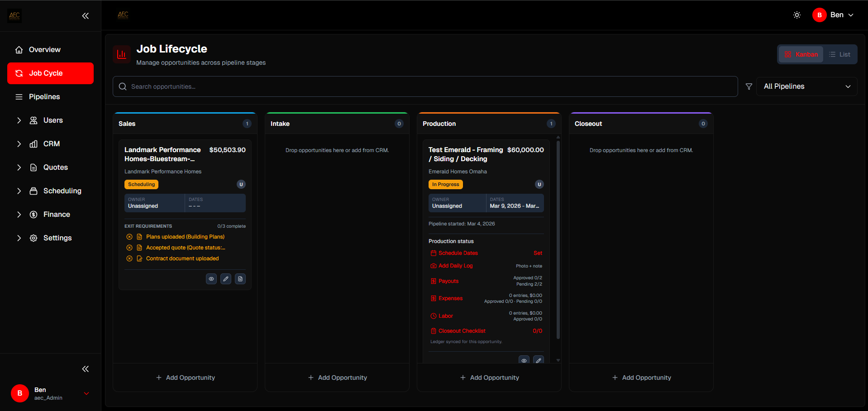Click the U avatar on Emerald card
Screen dimensions: 868x411
click(539, 184)
